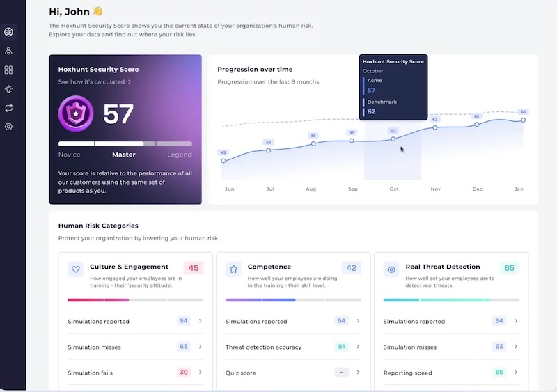Click the Jan axis label

pos(519,189)
